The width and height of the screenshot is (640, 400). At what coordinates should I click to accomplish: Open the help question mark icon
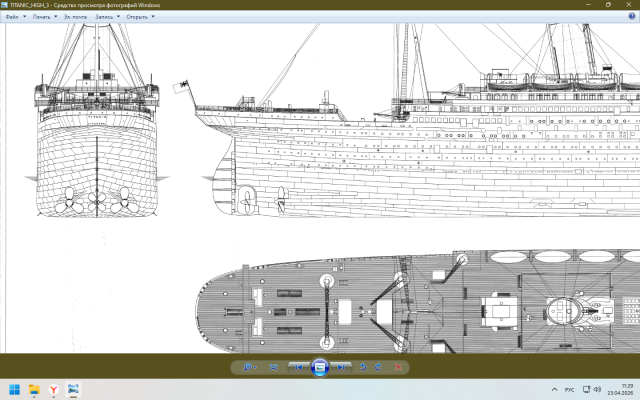click(x=632, y=16)
